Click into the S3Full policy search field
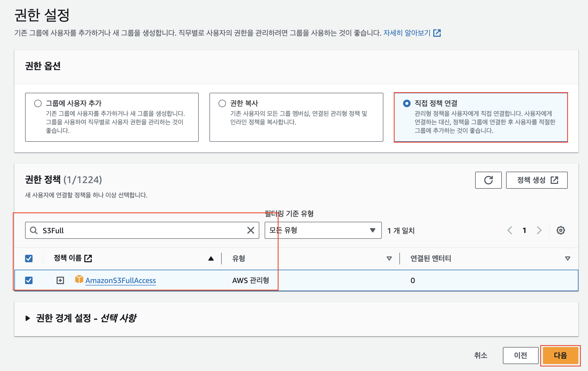 141,230
